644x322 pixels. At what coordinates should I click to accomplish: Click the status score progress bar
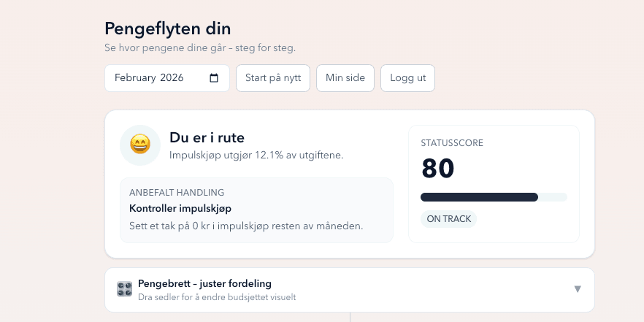494,197
